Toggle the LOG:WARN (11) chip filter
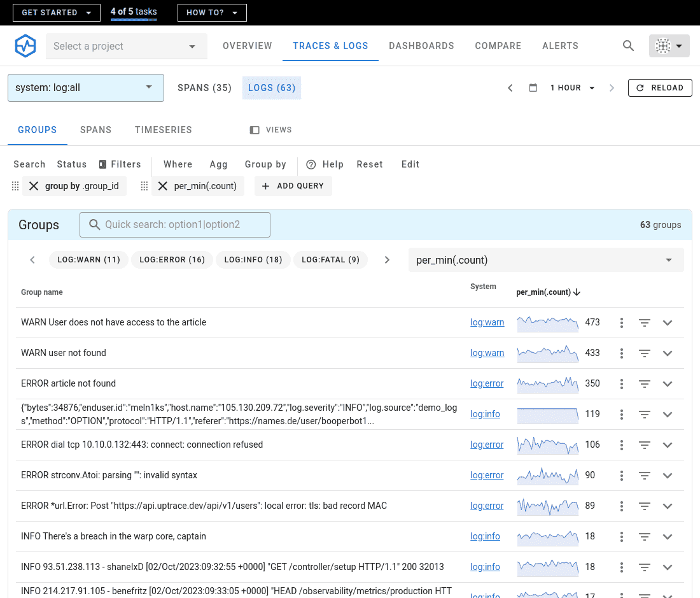Screen dimensions: 700x598 point(88,260)
